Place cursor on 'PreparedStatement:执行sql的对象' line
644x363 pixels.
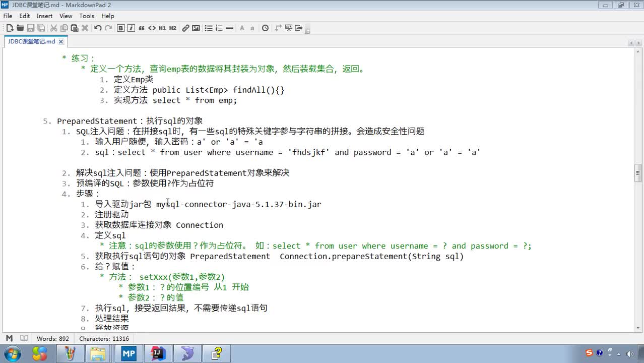(x=130, y=121)
